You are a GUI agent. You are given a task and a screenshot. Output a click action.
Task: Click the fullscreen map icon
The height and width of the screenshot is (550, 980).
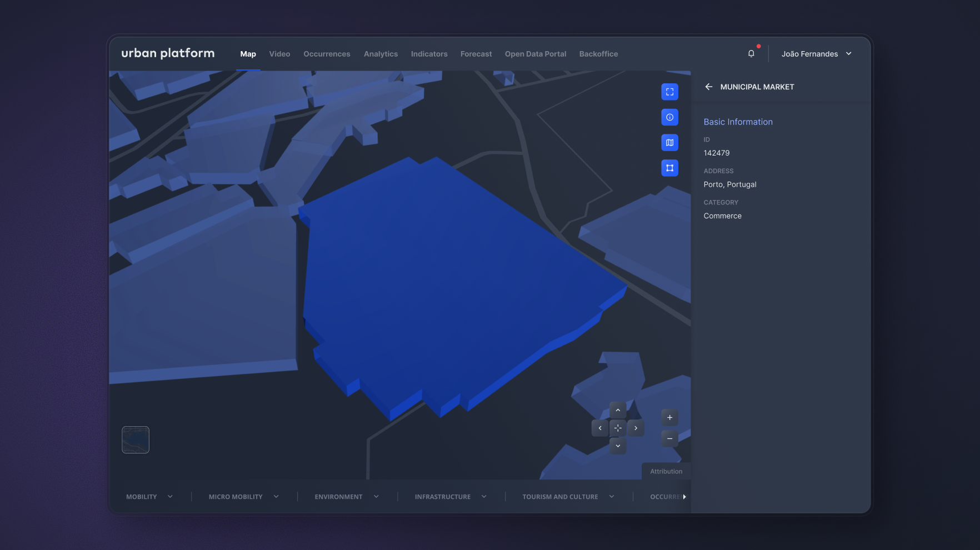(669, 92)
